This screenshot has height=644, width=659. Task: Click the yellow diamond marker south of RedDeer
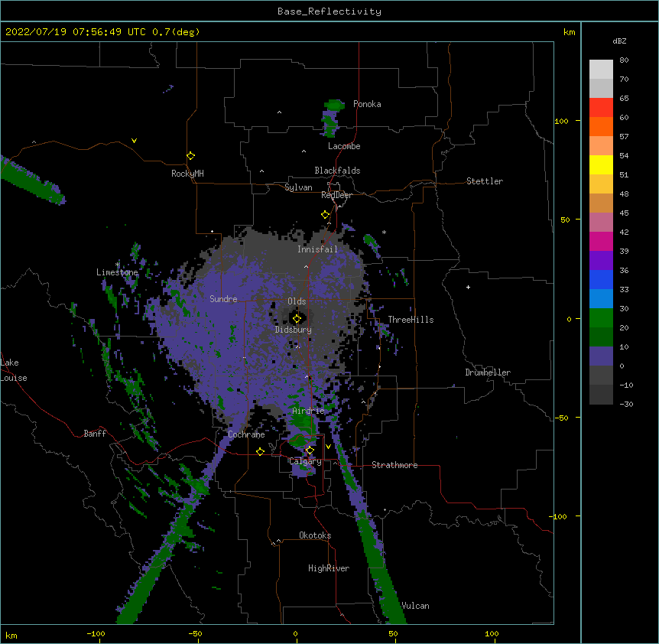(326, 215)
